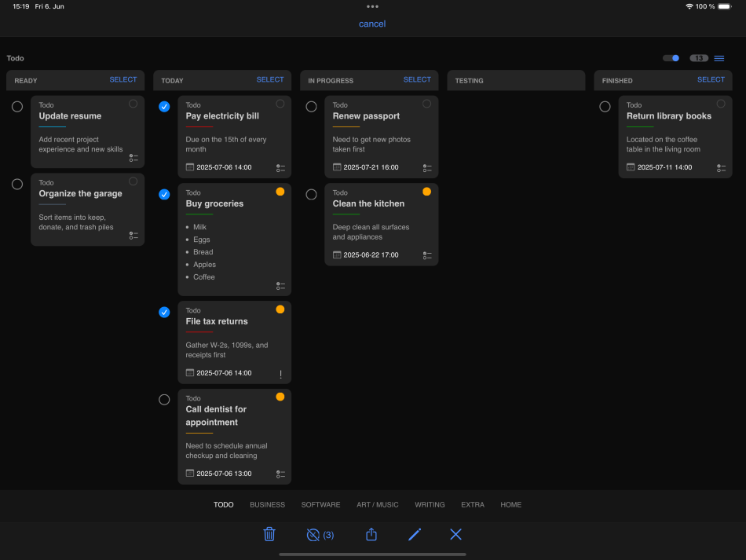Screen dimensions: 746x560
Task: Open the hamburger menu icon at top right
Action: pos(719,58)
